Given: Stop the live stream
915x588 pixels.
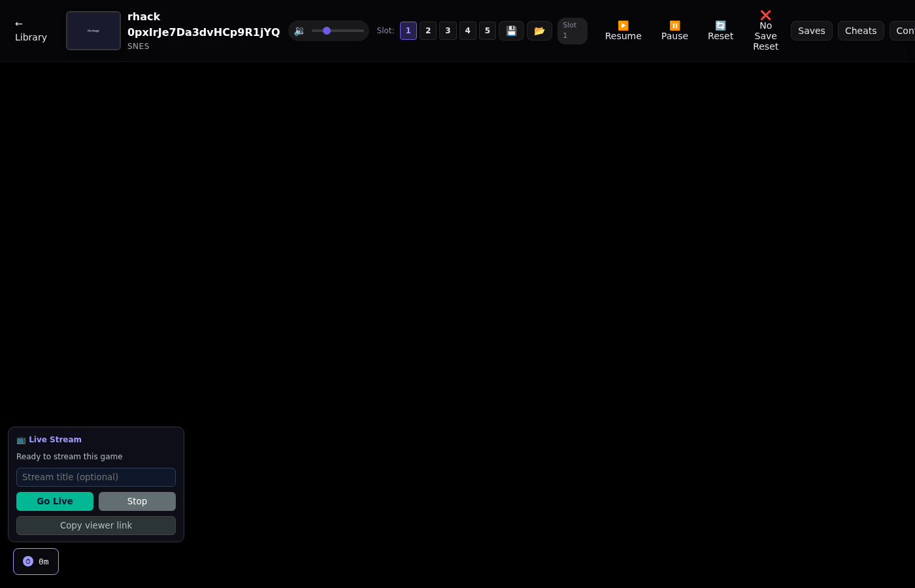Looking at the screenshot, I should coord(137,501).
